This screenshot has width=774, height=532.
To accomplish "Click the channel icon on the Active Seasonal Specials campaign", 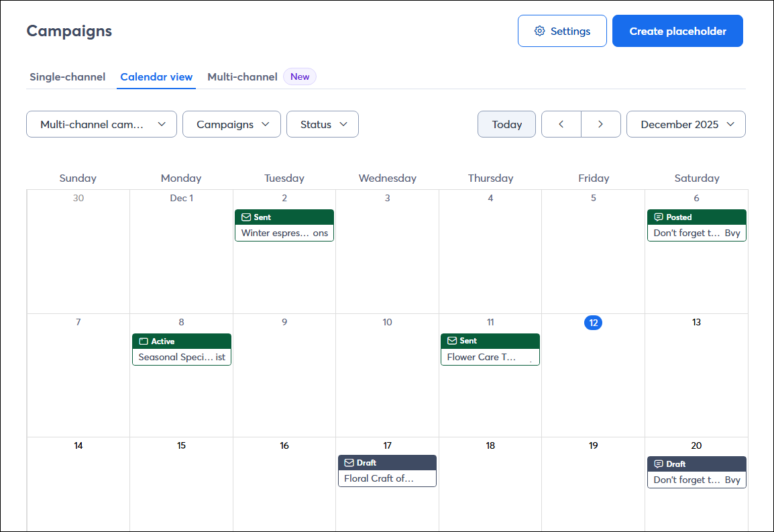I will (x=144, y=341).
